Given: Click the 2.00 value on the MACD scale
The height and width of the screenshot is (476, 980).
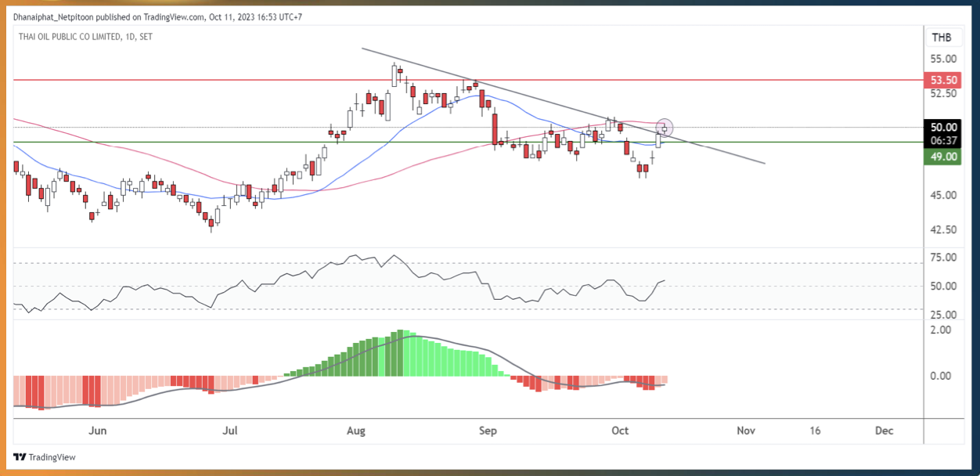Looking at the screenshot, I should [x=940, y=330].
